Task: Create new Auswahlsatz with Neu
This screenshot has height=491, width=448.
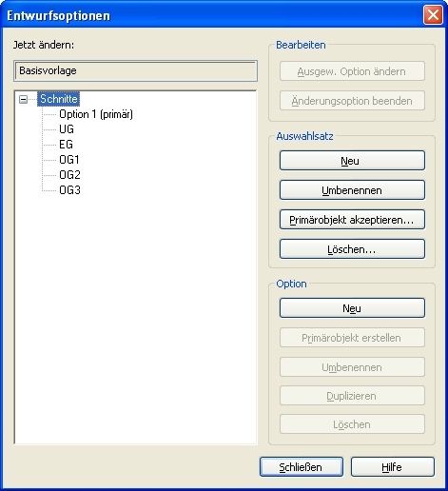Action: pos(352,161)
